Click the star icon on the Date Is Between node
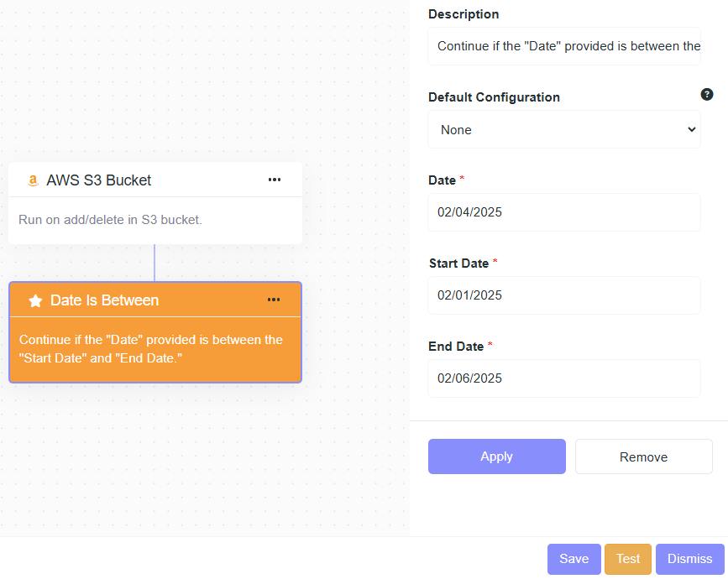The height and width of the screenshot is (579, 728). coord(35,300)
